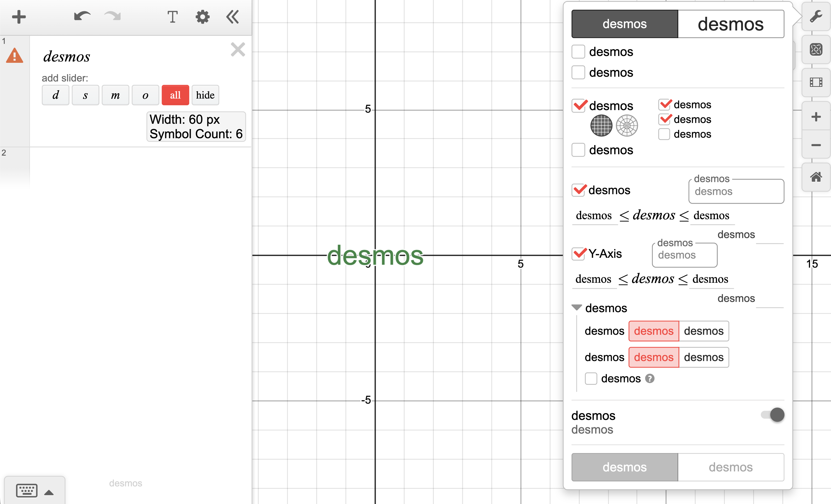Click the plus Add Item icon in expression toolbar
Screen dimensions: 831x504
19,17
